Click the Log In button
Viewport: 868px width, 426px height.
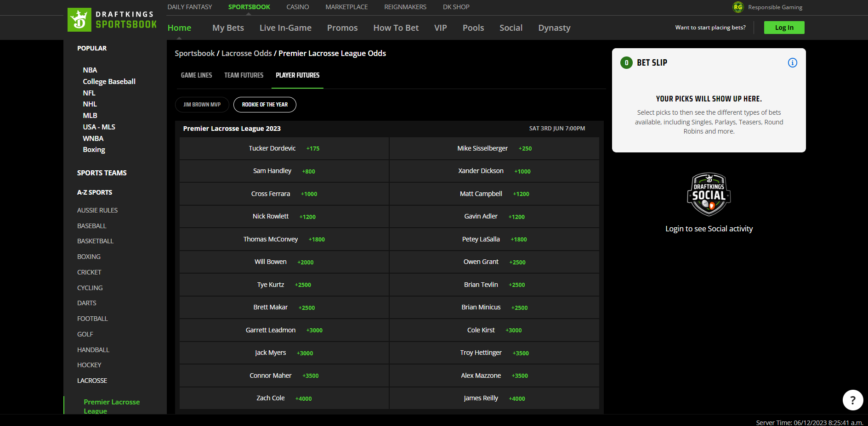(x=784, y=28)
